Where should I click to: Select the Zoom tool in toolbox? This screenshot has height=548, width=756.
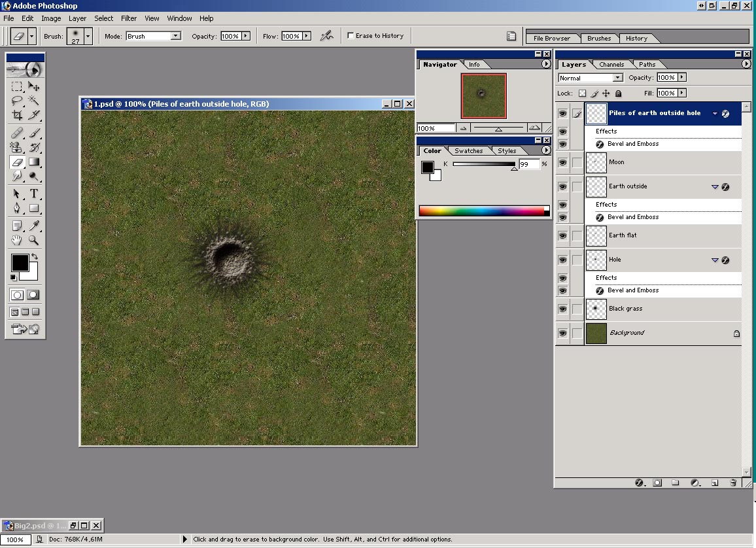tap(34, 240)
